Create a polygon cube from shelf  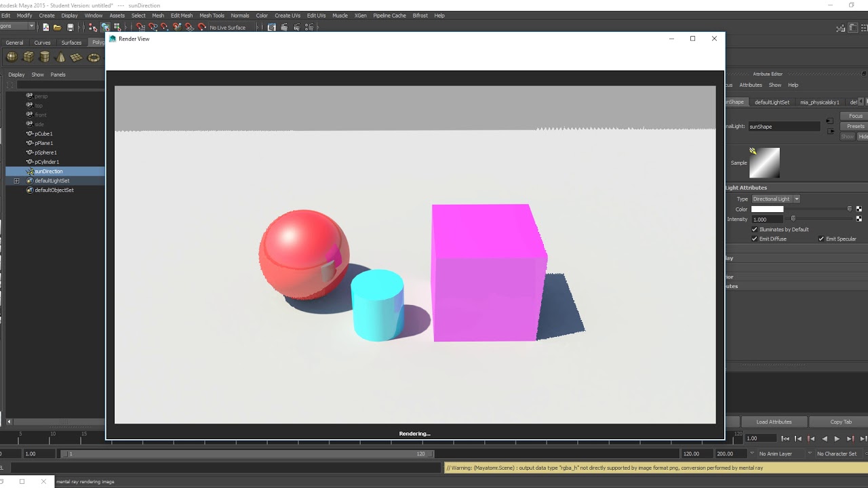[x=28, y=57]
